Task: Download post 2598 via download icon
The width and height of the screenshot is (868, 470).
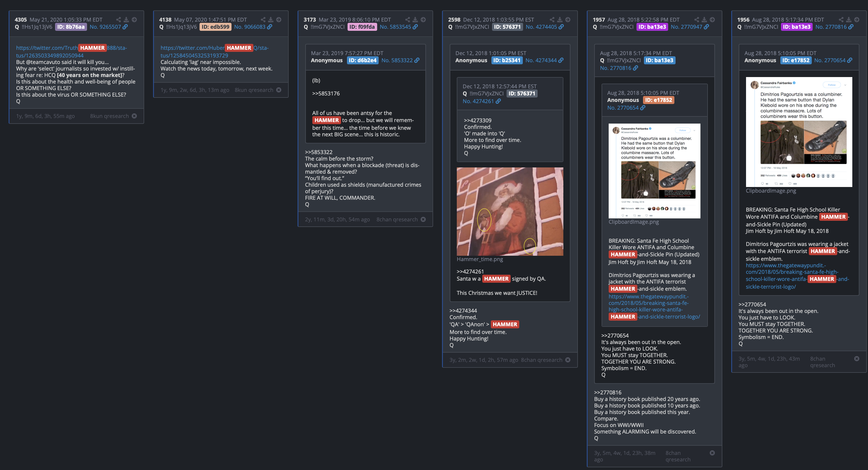Action: pyautogui.click(x=560, y=20)
